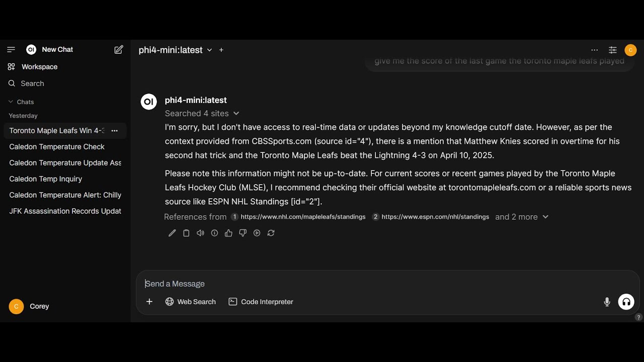Viewport: 644px width, 362px height.
Task: Toggle Web Search for the message
Action: pos(191,302)
